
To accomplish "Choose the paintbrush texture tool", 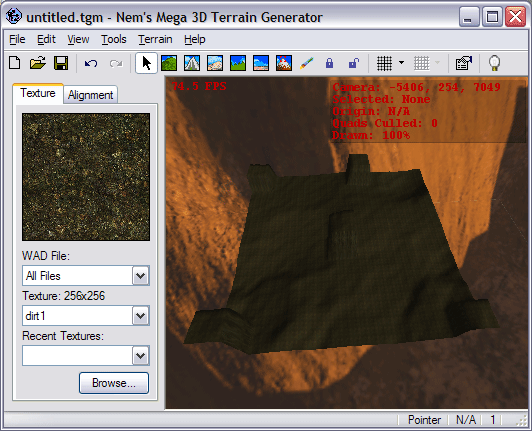I will [307, 63].
